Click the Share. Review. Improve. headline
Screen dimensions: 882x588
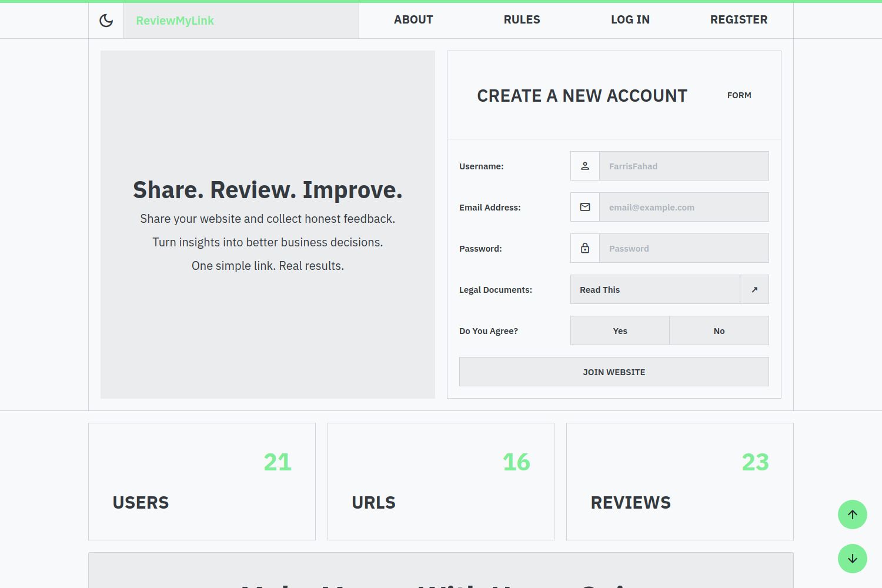click(268, 190)
